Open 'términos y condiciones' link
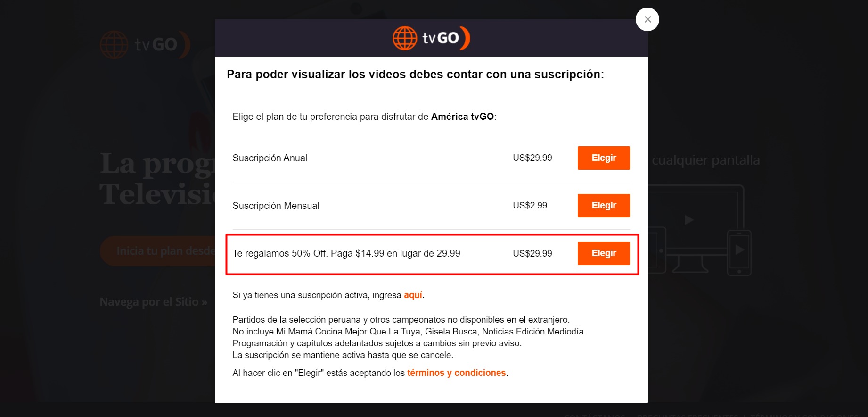Screen dimensions: 868x417 456,373
